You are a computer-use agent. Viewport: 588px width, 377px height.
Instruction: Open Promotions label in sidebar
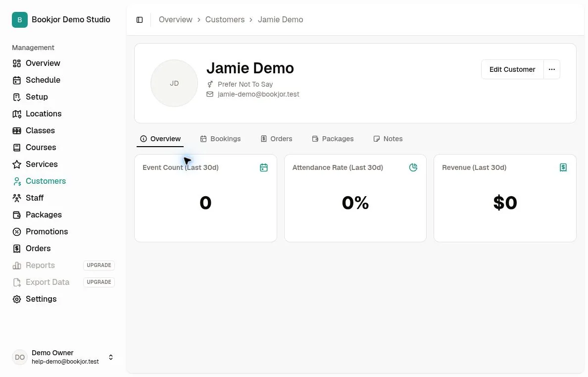pyautogui.click(x=47, y=232)
